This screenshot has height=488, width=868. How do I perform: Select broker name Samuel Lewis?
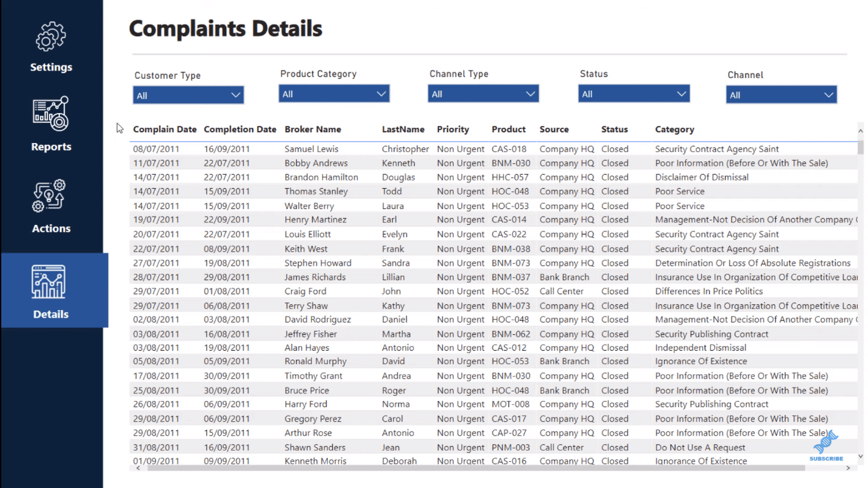[x=311, y=149]
